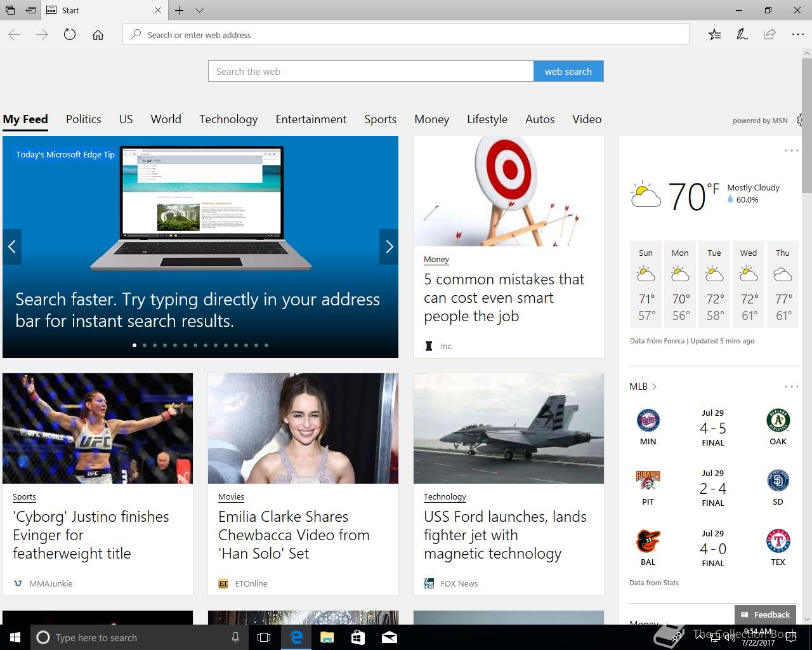This screenshot has width=812, height=650.
Task: Click Money category label above article
Action: [436, 260]
